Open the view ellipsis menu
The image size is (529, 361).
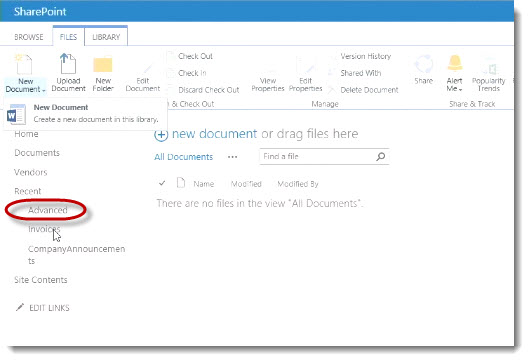[232, 157]
